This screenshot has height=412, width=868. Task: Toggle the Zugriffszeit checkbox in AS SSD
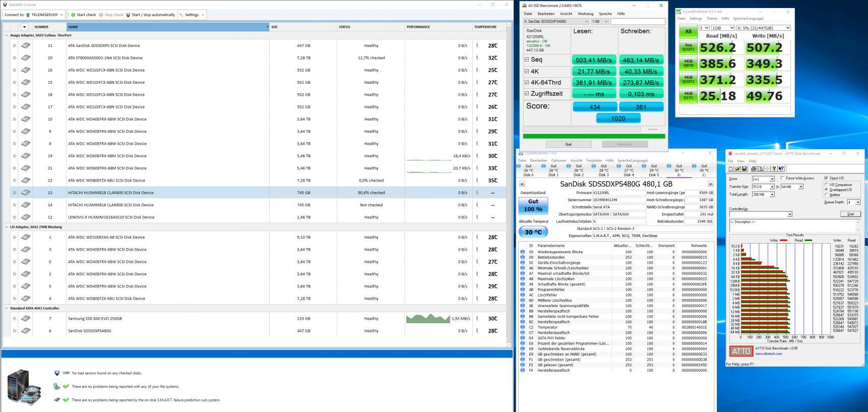[527, 93]
